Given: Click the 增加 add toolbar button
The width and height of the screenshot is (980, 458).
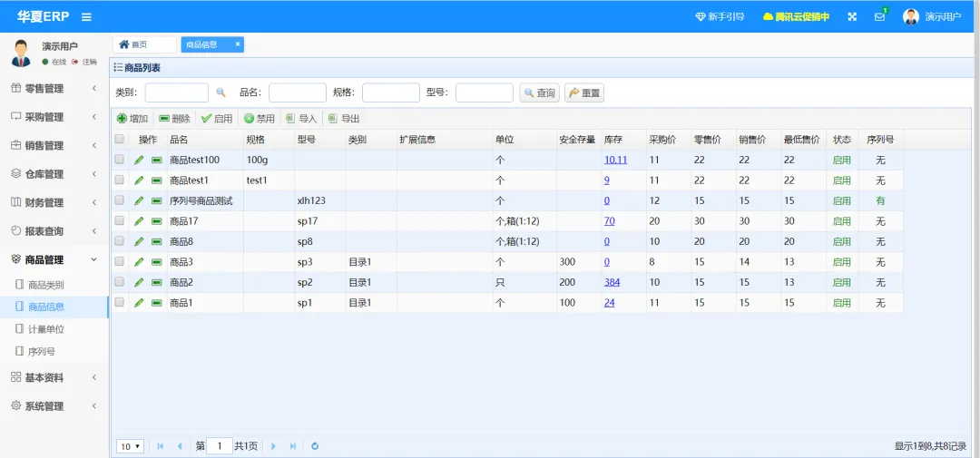Looking at the screenshot, I should click(x=132, y=119).
